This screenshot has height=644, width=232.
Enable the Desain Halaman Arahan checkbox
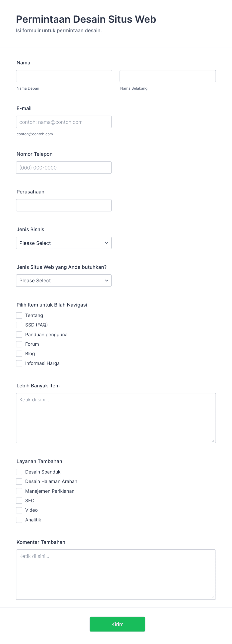19,481
